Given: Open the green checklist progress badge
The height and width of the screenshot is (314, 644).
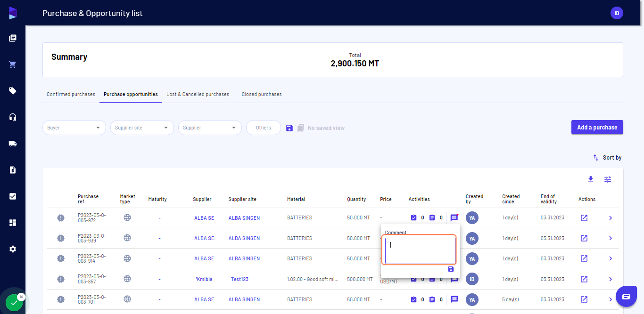Looking at the screenshot, I should pos(14,302).
